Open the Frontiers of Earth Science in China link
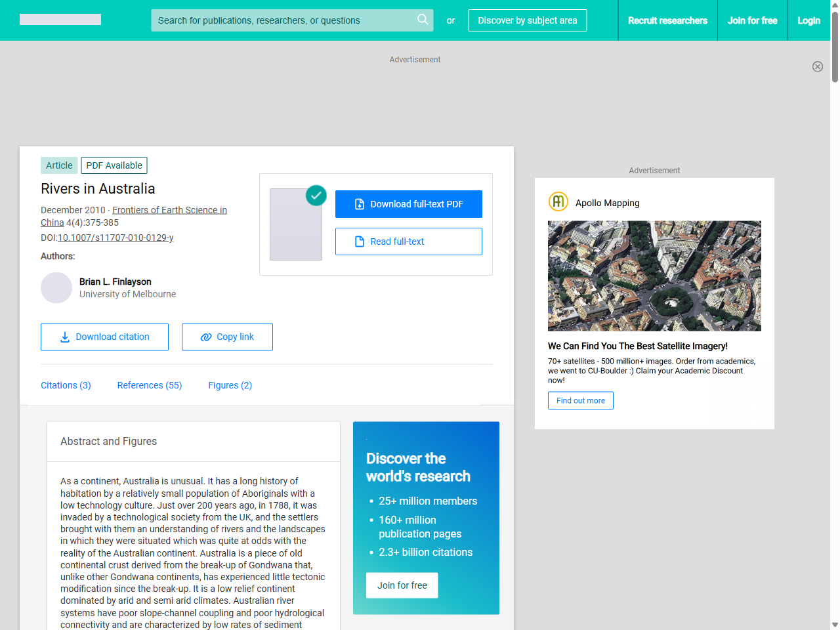This screenshot has width=840, height=630. point(169,210)
